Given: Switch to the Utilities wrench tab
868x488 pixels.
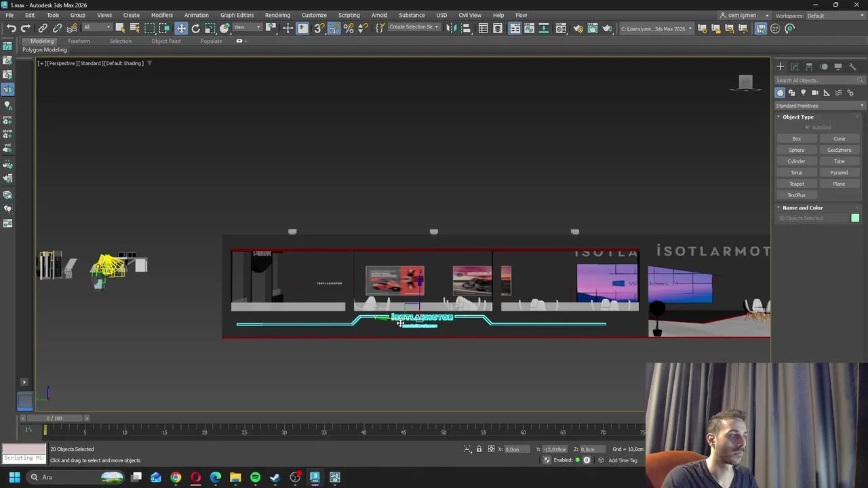Looking at the screenshot, I should [852, 66].
